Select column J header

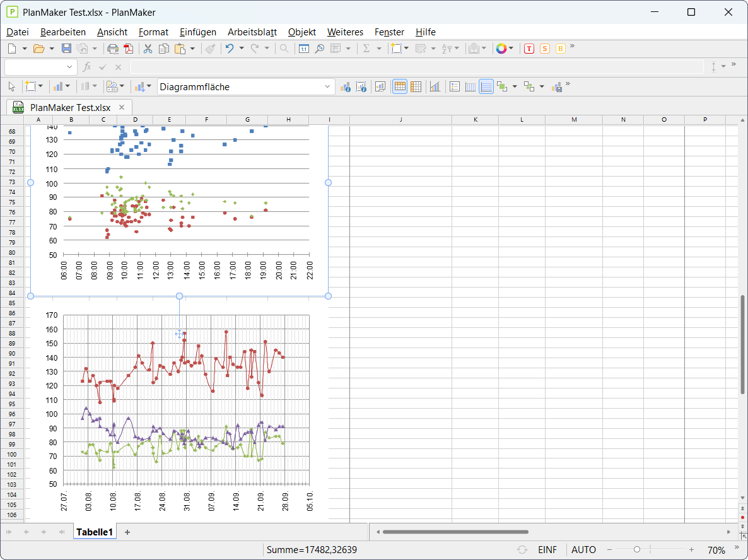click(x=400, y=120)
